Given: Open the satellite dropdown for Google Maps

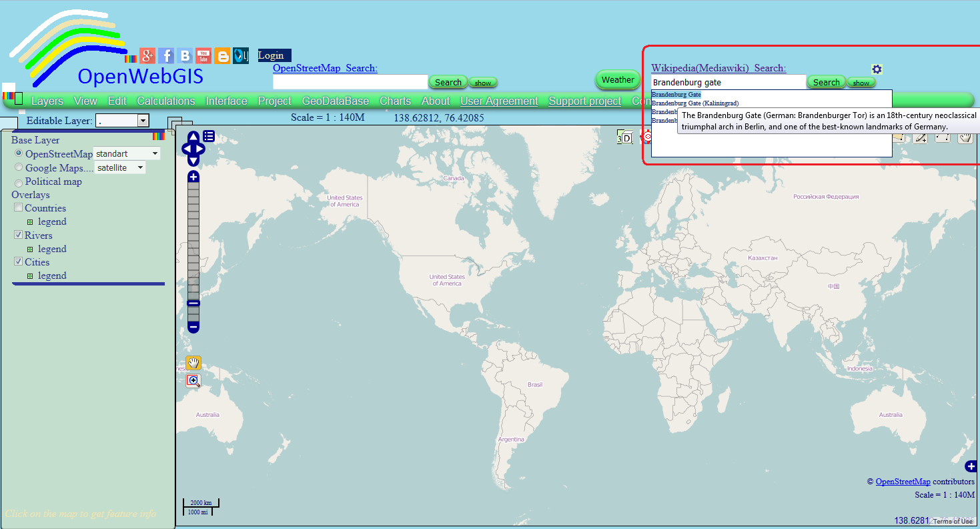Looking at the screenshot, I should pos(139,167).
